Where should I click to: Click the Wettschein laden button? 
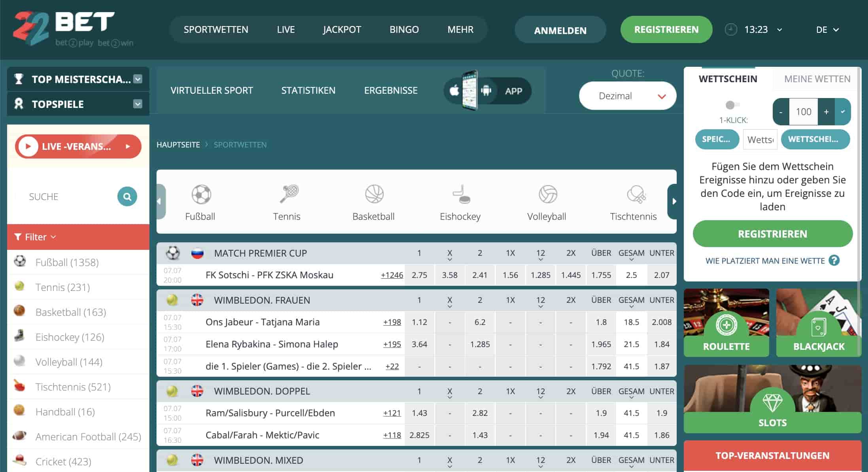tap(815, 139)
